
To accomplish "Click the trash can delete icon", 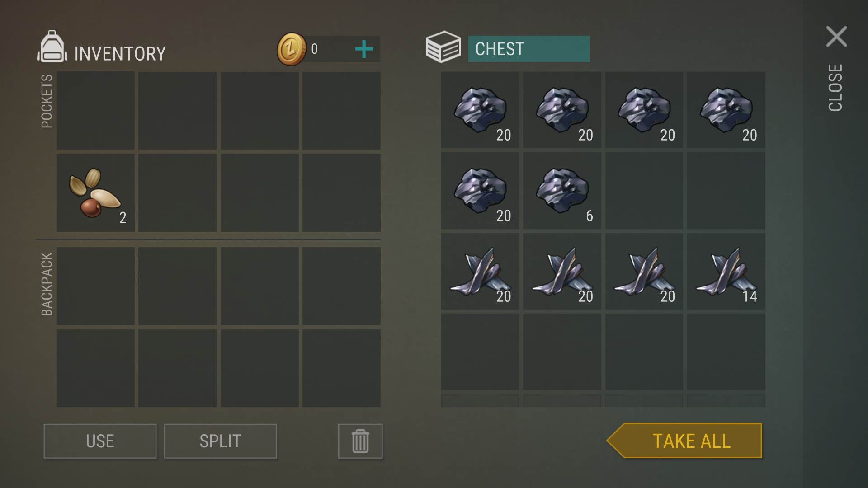I will (x=360, y=441).
